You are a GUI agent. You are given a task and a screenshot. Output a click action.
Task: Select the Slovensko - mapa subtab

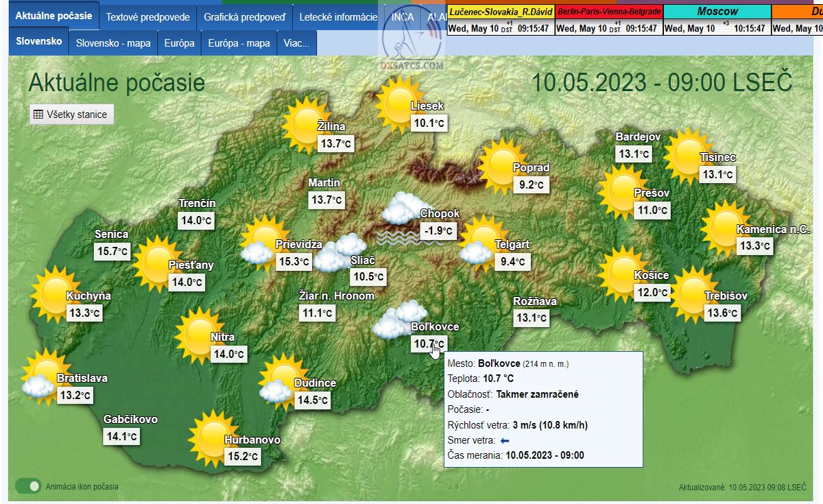113,43
